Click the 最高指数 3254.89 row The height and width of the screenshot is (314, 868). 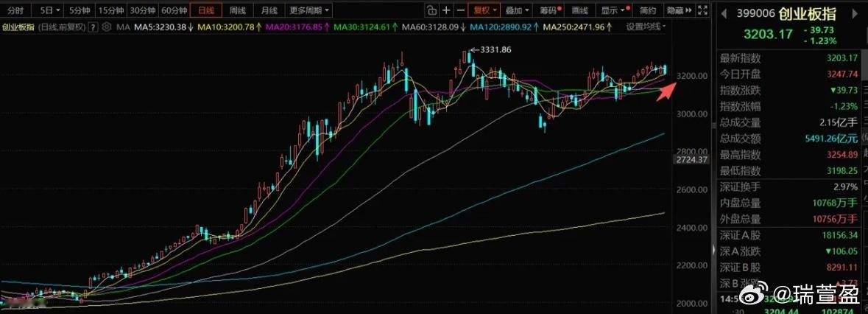(788, 155)
